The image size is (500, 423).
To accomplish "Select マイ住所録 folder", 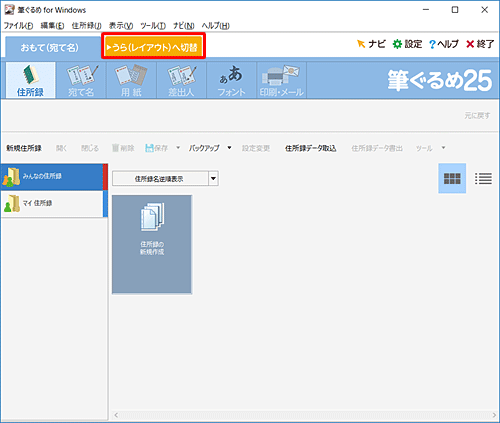I will 54,204.
